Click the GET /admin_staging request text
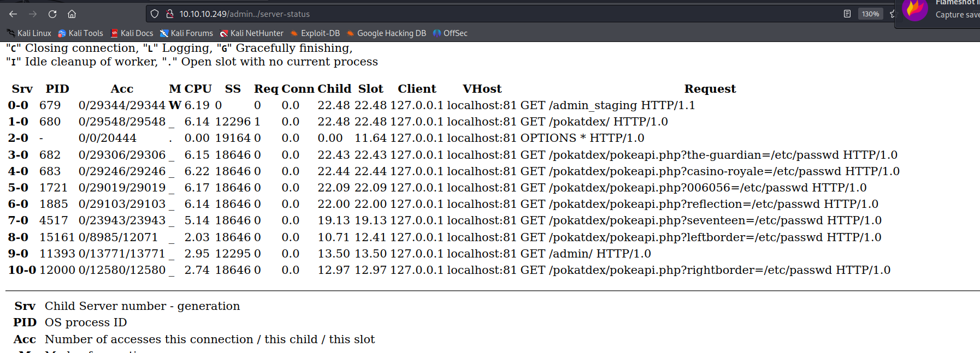This screenshot has height=353, width=980. click(607, 105)
